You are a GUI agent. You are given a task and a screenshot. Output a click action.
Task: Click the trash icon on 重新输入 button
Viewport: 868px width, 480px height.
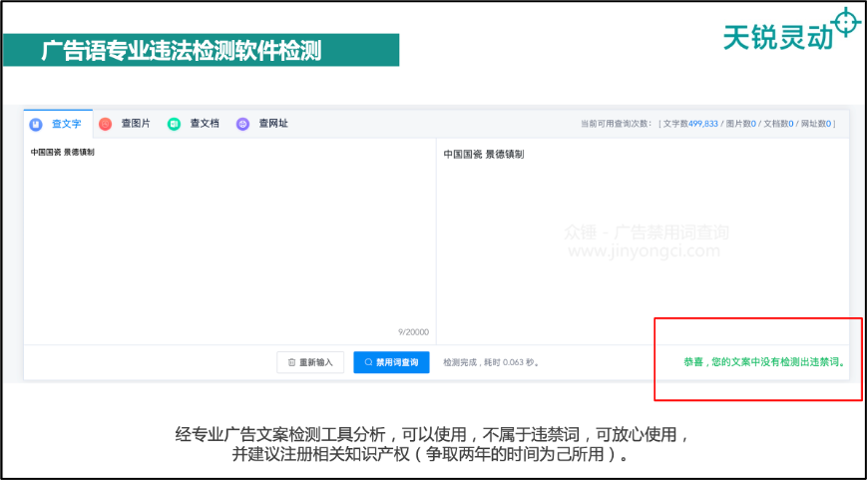point(291,363)
